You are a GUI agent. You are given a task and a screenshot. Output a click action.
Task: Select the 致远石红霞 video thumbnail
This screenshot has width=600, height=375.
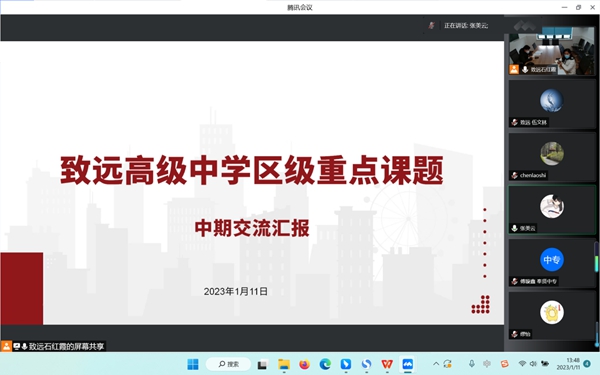pos(551,51)
